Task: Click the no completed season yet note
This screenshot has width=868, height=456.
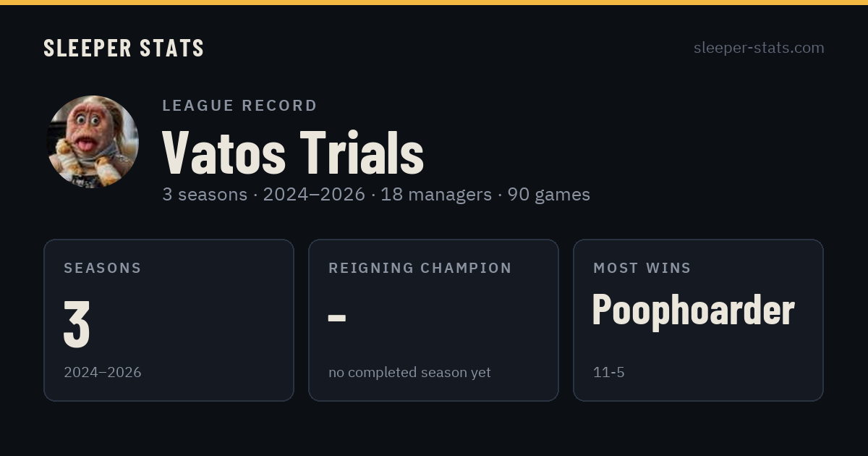Action: point(409,373)
